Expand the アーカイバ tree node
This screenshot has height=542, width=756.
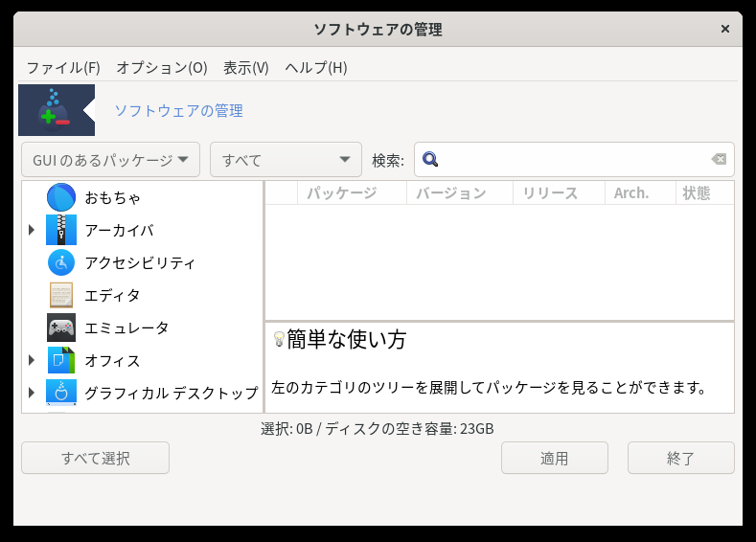click(32, 230)
